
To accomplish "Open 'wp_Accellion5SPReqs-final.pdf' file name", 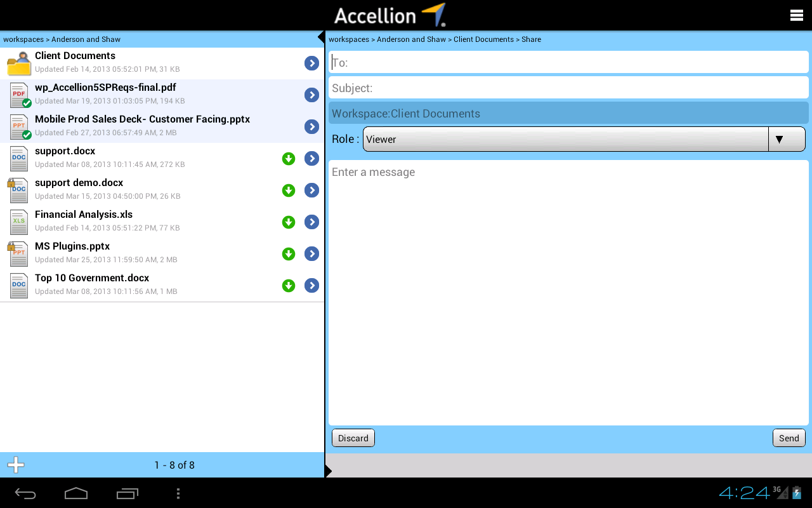I will tap(105, 88).
